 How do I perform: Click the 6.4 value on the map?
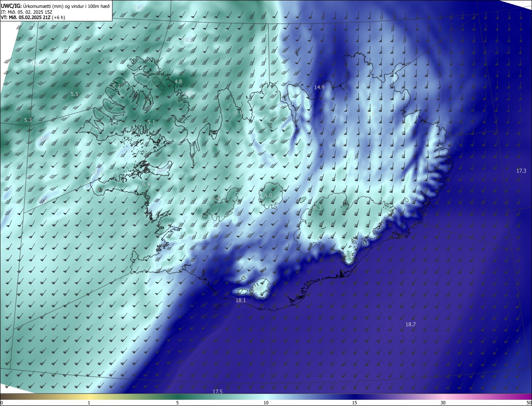point(146,184)
